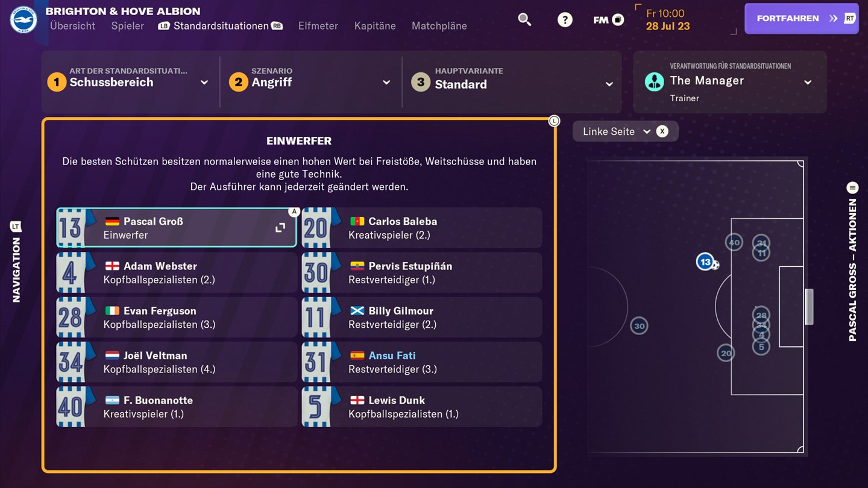
Task: Click the Ansu Fati player name
Action: coord(392,355)
